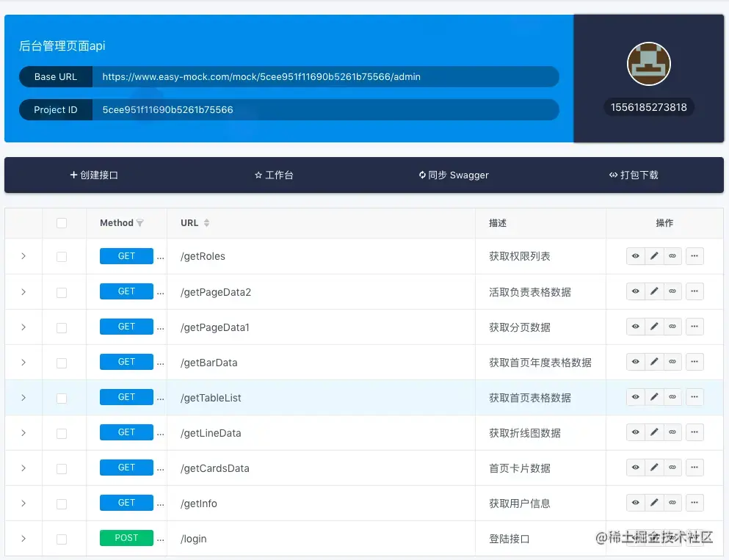The width and height of the screenshot is (729, 560).
Task: Edit /getLineData using the pencil icon
Action: 654,433
